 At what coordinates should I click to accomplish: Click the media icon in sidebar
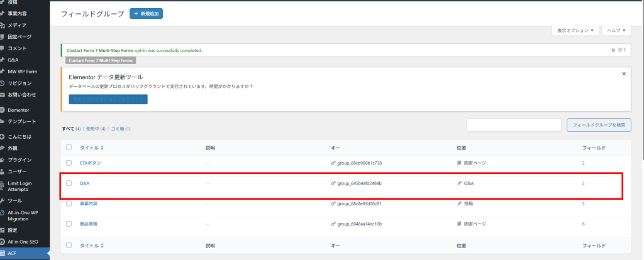point(3,25)
